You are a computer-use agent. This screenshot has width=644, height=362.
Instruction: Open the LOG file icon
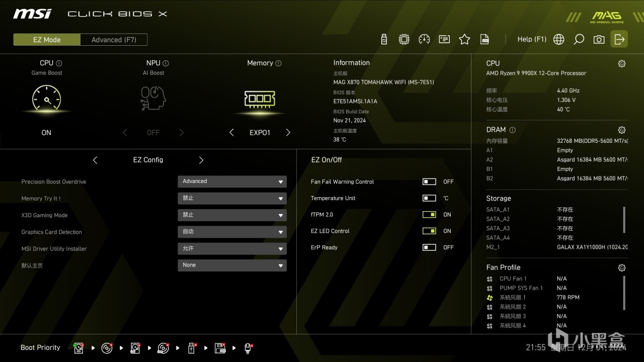pos(485,39)
